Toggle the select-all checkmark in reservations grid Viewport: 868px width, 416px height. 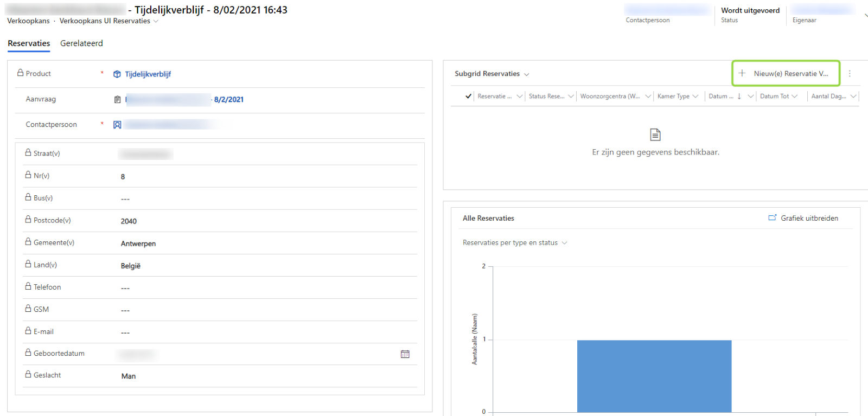pos(468,97)
